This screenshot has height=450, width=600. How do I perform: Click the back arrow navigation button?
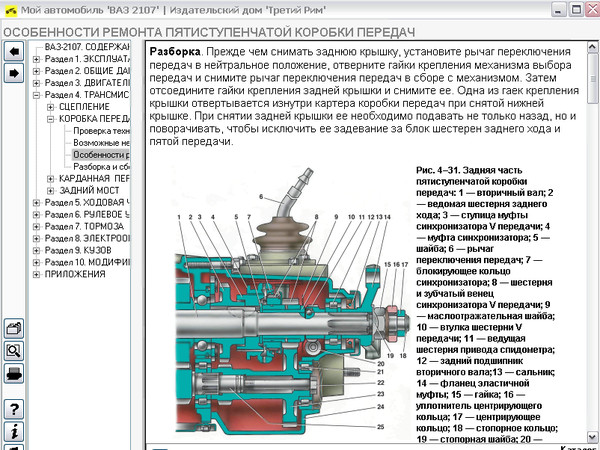14,51
